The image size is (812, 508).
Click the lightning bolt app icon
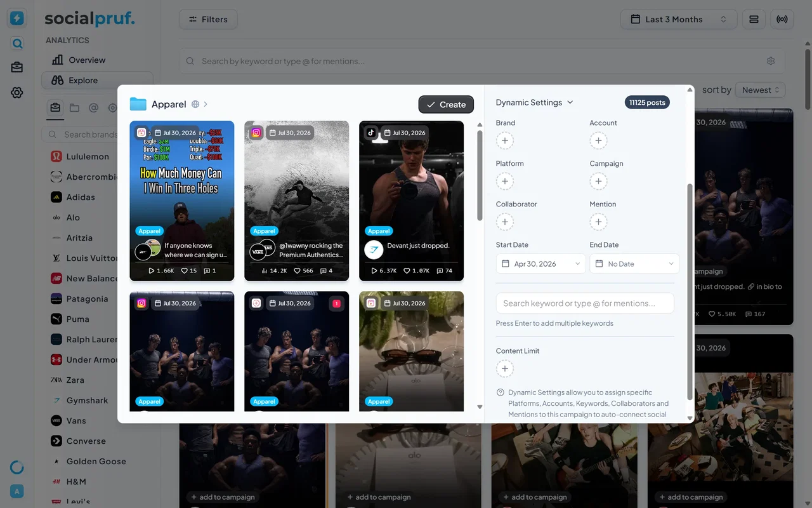click(x=17, y=18)
